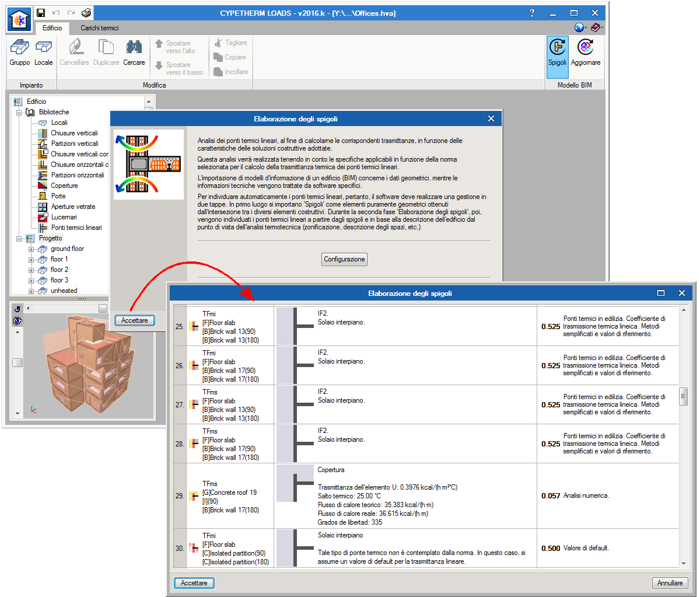Expand the floor 3 tree node

[31, 280]
